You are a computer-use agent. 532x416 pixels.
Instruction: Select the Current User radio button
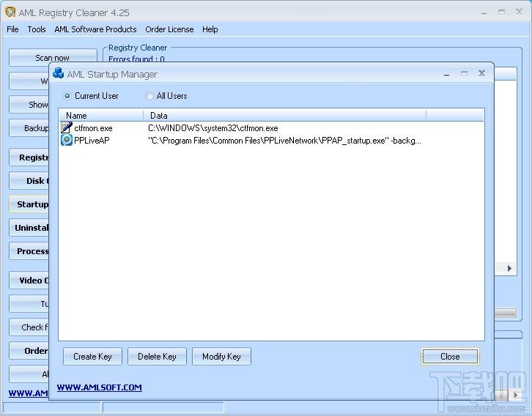(x=67, y=96)
